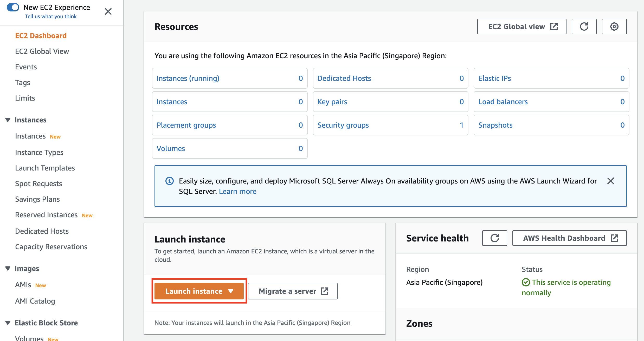The height and width of the screenshot is (341, 644).
Task: Open AWS Health Dashboard
Action: point(569,238)
